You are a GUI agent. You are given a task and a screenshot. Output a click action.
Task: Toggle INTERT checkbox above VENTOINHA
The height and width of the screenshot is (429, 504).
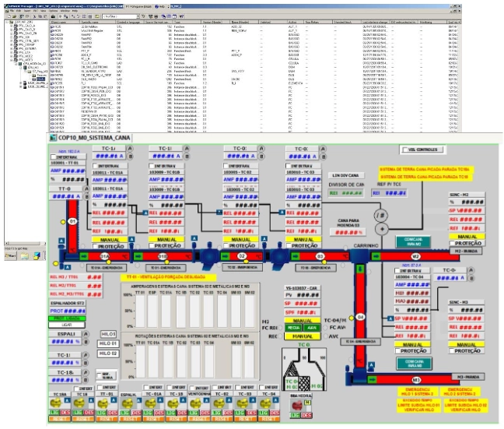192,389
